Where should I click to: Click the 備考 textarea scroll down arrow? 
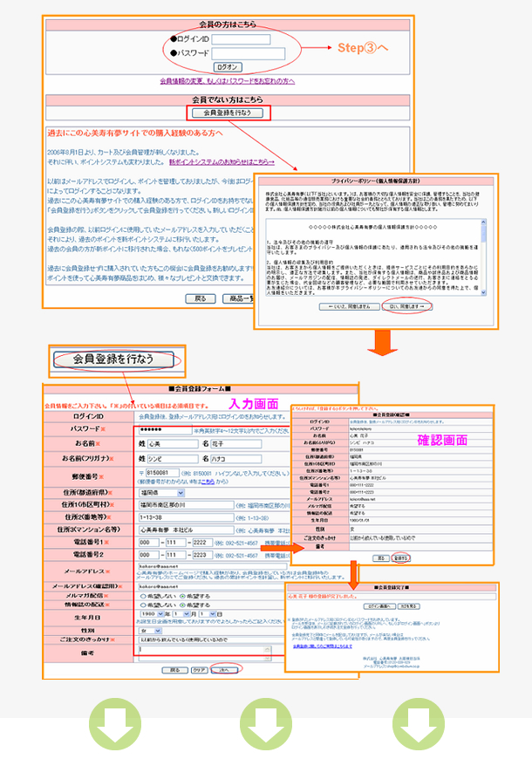(x=268, y=658)
